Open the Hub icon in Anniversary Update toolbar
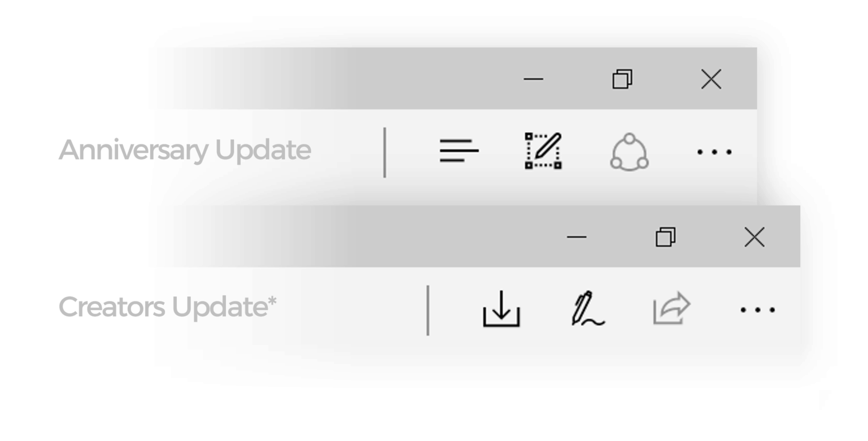 (459, 150)
